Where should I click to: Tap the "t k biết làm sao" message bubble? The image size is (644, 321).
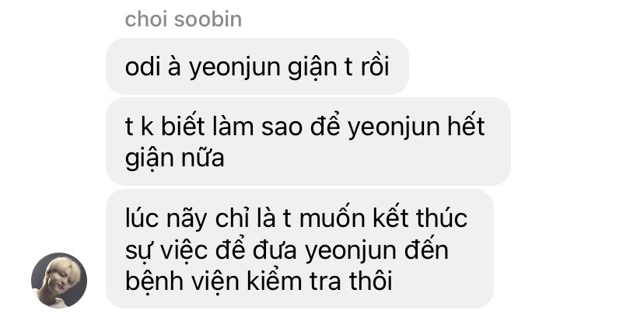click(309, 141)
